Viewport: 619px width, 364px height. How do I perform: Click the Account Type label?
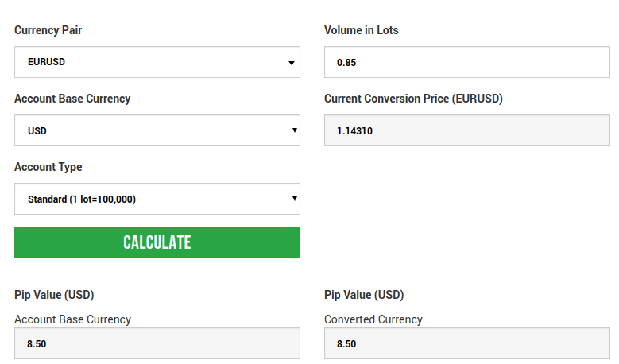point(48,167)
